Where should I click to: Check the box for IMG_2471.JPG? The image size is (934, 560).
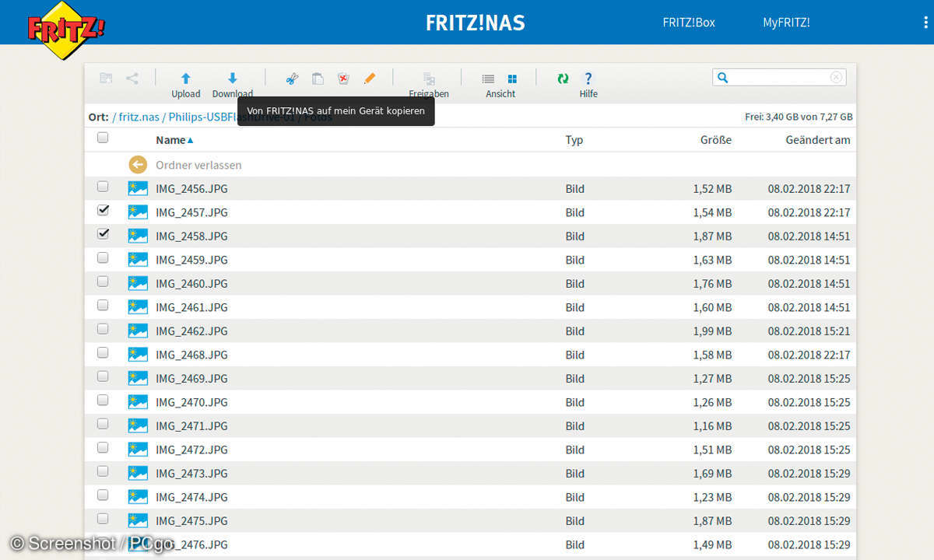pos(103,424)
